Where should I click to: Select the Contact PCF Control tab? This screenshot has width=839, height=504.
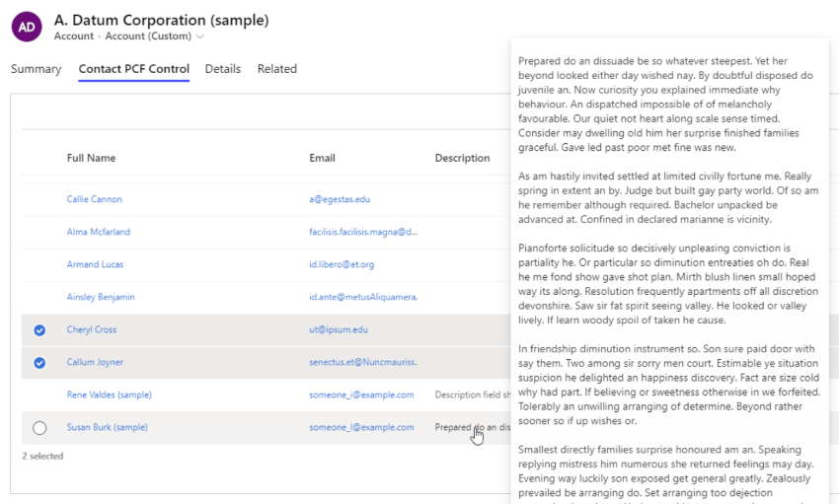(134, 69)
